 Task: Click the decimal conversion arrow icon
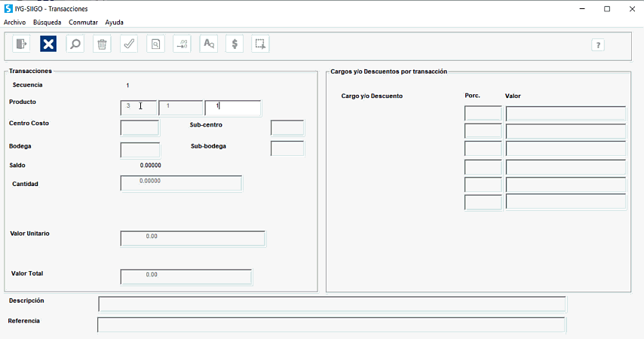pos(182,44)
